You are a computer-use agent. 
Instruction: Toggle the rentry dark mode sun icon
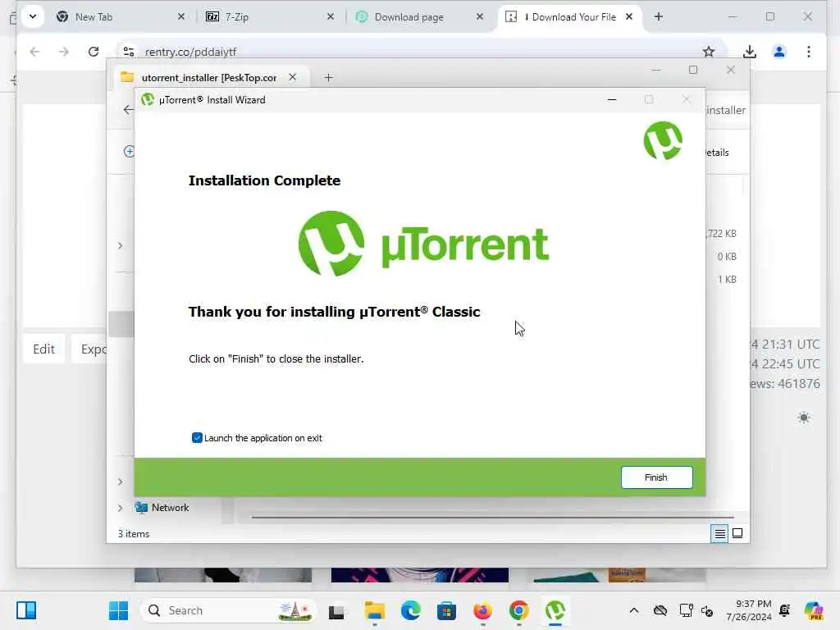click(x=804, y=418)
